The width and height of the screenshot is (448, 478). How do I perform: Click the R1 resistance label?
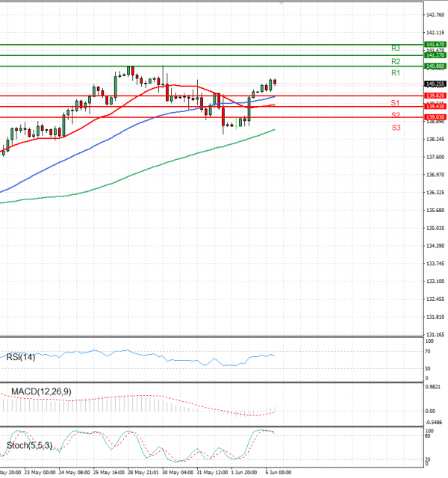pyautogui.click(x=396, y=73)
